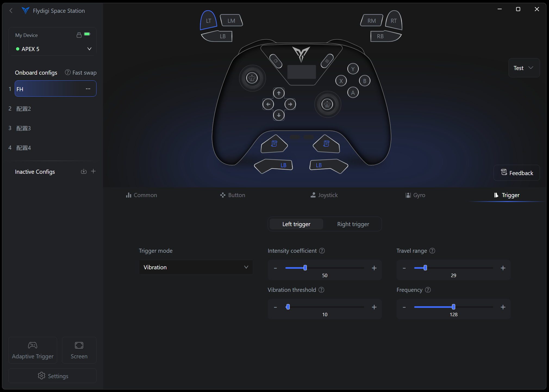The image size is (549, 392).
Task: Select Left trigger segment
Action: point(296,224)
